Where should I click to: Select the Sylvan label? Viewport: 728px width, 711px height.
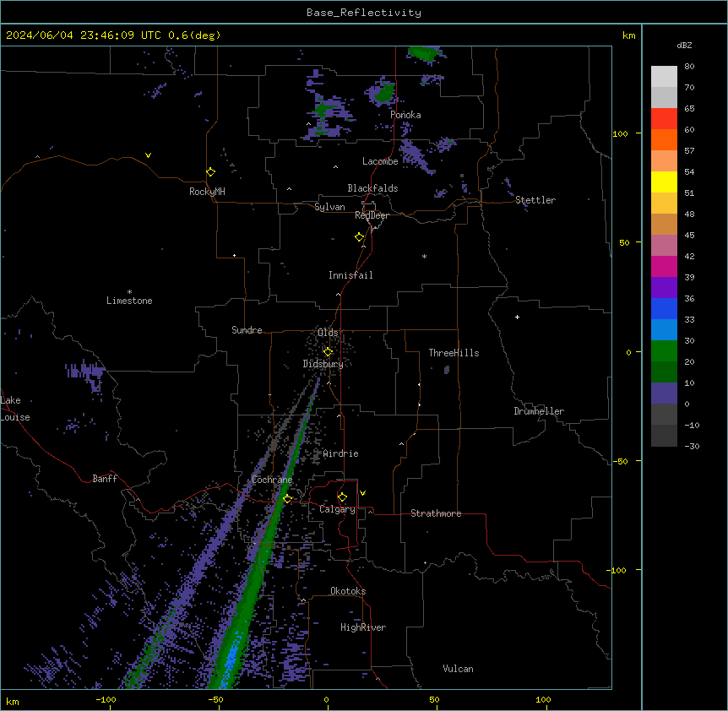point(329,207)
